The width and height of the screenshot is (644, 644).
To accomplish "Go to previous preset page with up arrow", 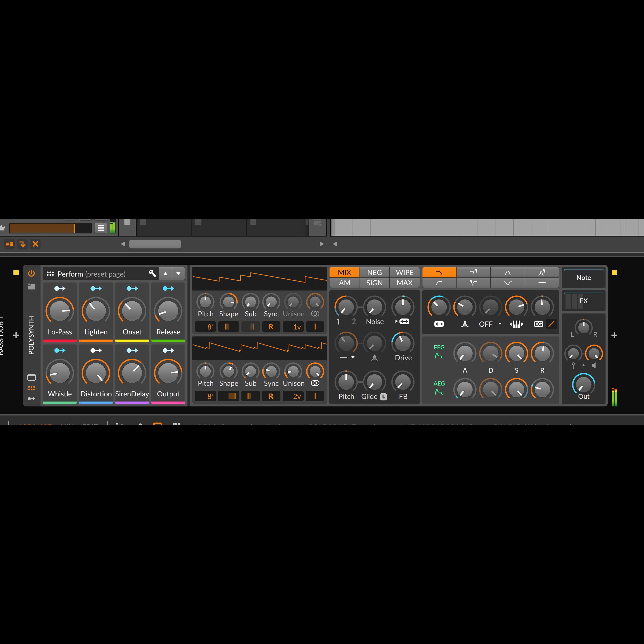I will tap(165, 274).
